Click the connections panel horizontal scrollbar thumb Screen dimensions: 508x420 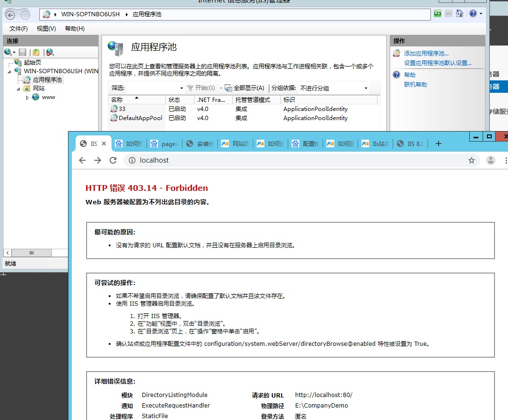tap(32, 253)
